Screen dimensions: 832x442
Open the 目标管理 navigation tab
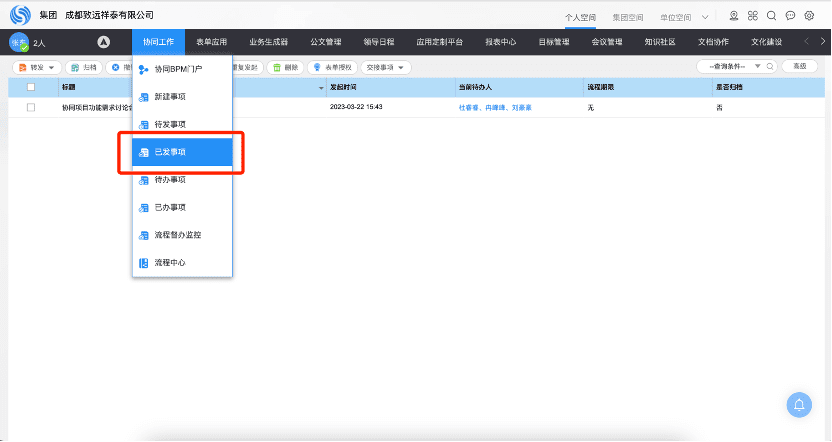coord(553,42)
